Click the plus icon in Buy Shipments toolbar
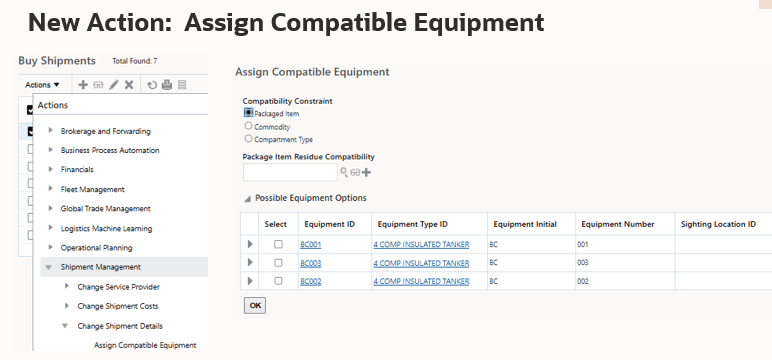This screenshot has height=360, width=772. pyautogui.click(x=83, y=85)
